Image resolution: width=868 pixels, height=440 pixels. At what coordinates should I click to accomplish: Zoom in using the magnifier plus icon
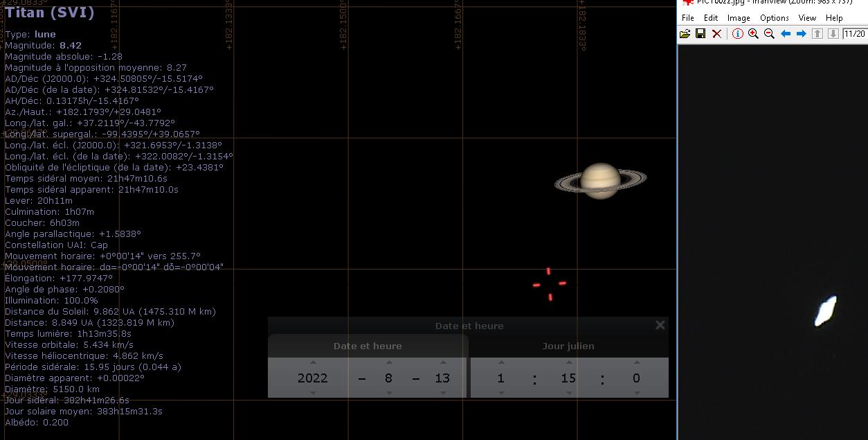click(753, 33)
